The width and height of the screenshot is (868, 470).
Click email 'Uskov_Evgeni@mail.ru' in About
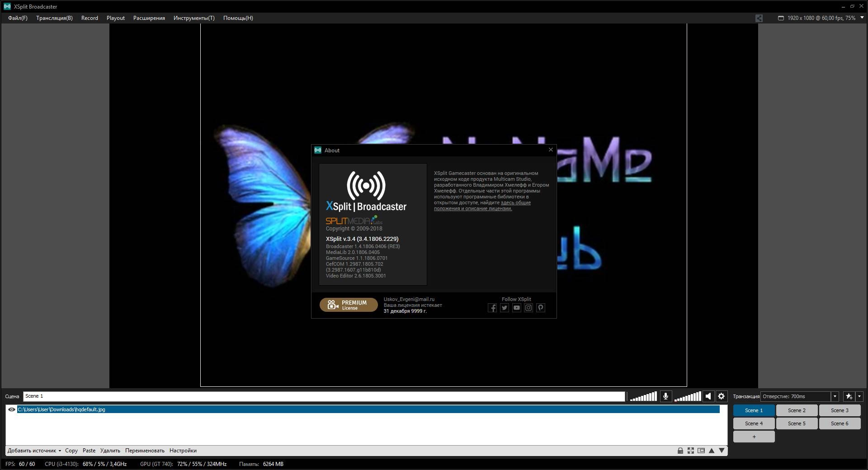click(409, 299)
